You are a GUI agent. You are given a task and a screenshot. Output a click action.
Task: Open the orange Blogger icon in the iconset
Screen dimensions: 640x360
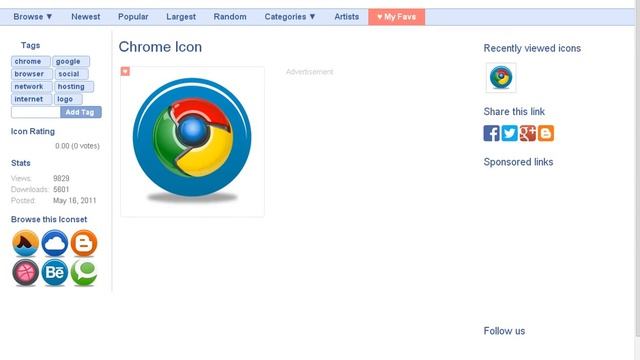pos(84,243)
